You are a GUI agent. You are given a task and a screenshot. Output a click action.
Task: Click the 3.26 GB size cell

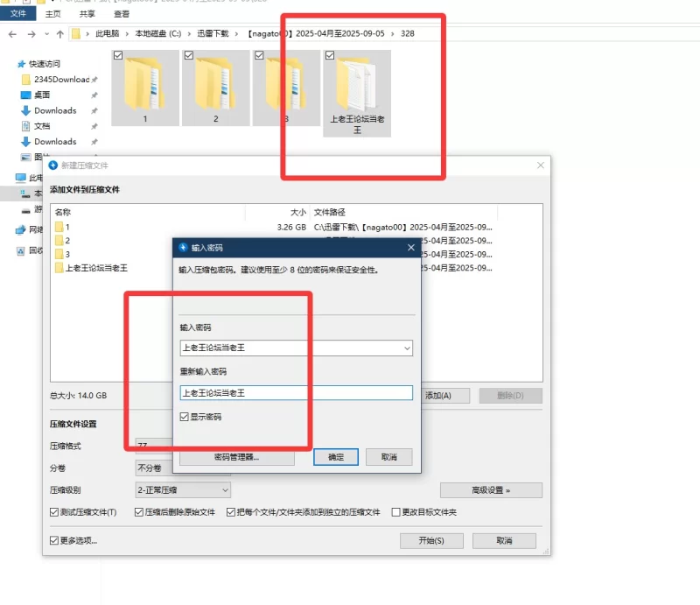click(x=291, y=228)
